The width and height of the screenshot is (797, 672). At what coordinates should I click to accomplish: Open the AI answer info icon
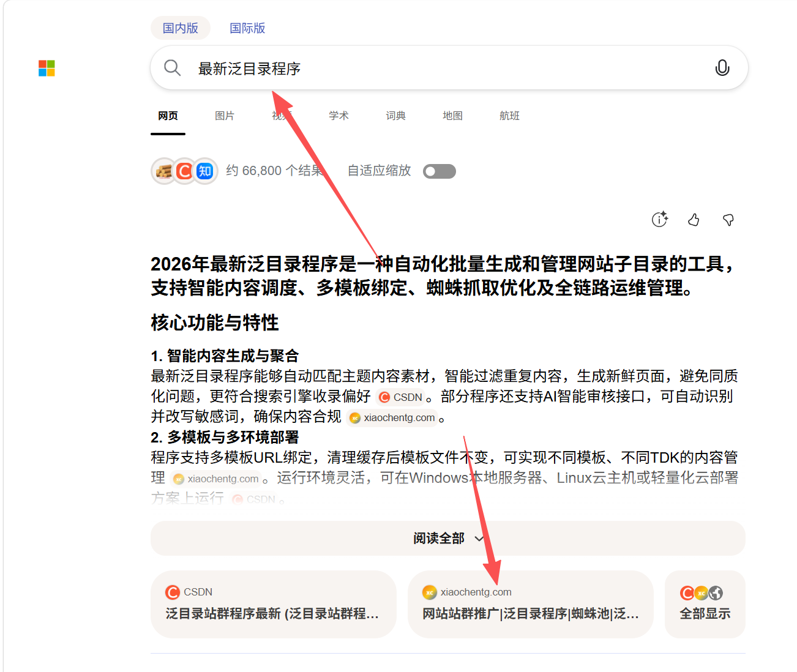(x=660, y=219)
